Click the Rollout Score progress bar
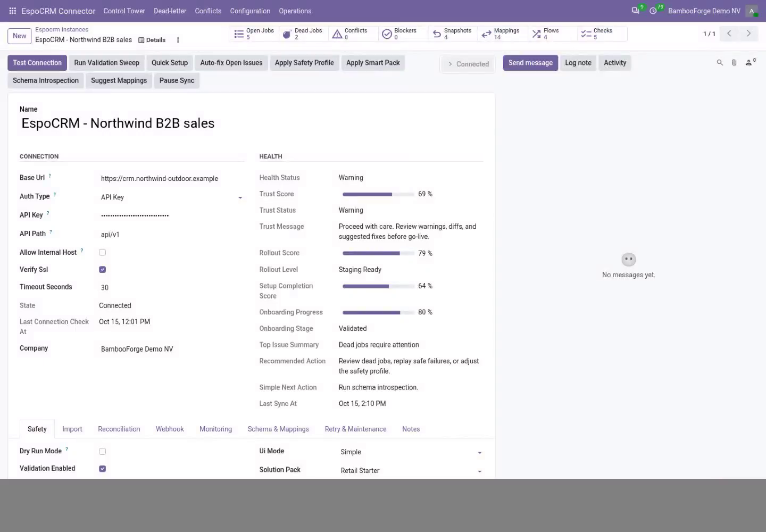 coord(378,253)
